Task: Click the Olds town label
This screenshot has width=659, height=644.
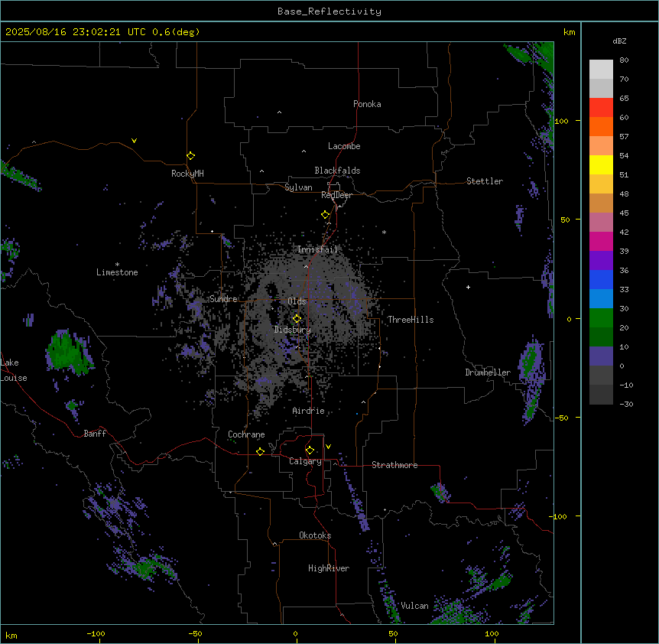Action: 297,301
